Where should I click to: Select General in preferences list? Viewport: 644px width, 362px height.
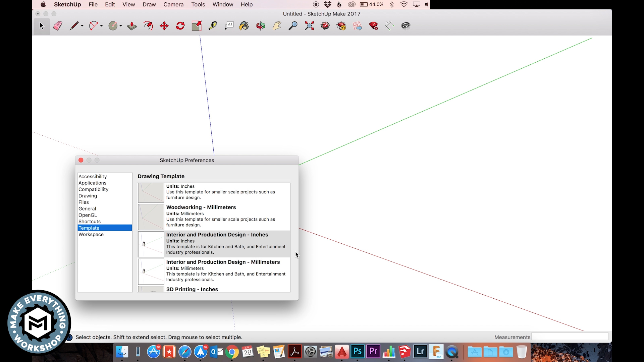[x=105, y=208]
